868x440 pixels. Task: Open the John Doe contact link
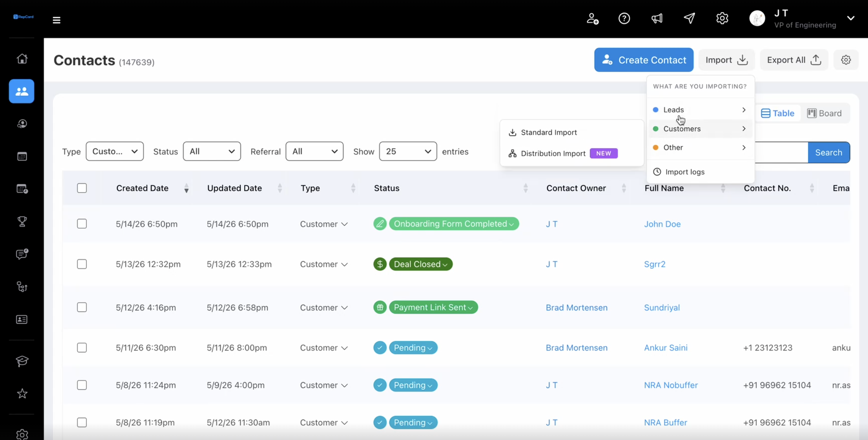pyautogui.click(x=662, y=224)
